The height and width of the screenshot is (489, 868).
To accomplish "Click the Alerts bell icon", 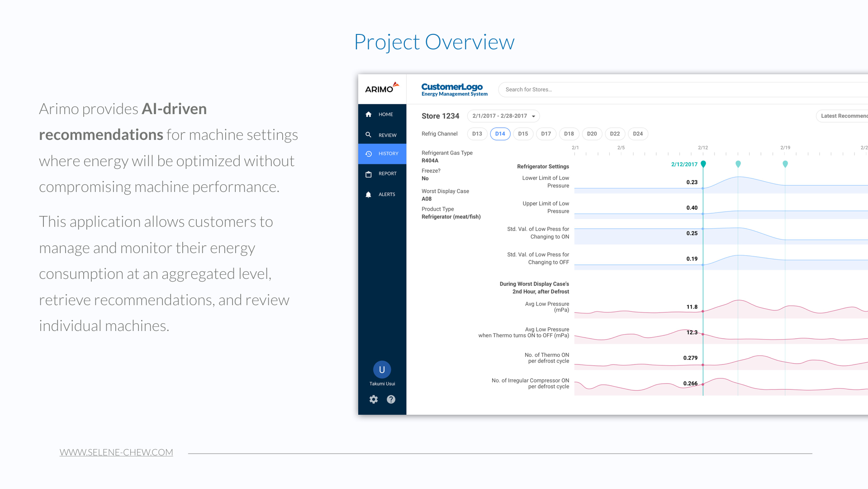I will [x=368, y=195].
